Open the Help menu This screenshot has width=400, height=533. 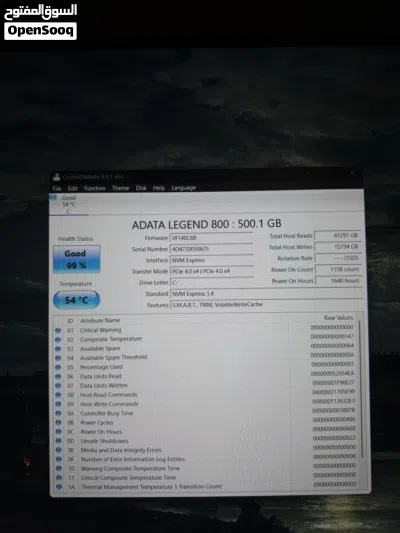[x=159, y=188]
